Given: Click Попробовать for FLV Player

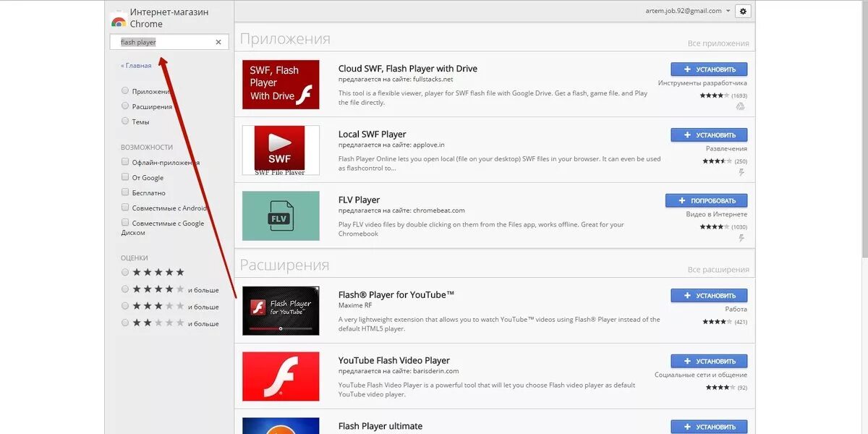Looking at the screenshot, I should pos(707,200).
